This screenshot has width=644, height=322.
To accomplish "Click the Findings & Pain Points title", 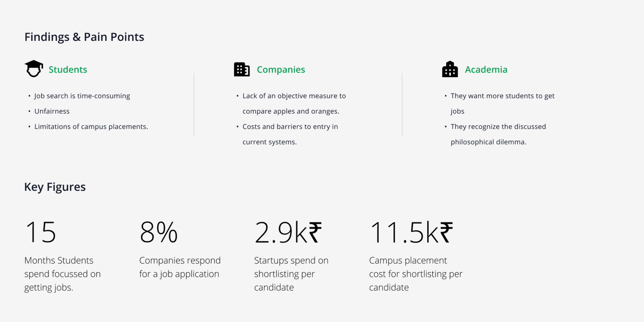I will point(84,37).
